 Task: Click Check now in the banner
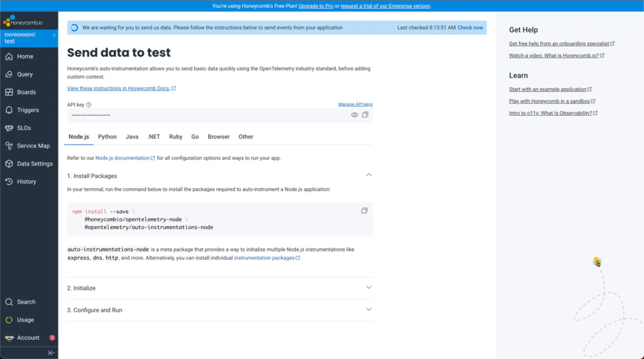tap(470, 28)
